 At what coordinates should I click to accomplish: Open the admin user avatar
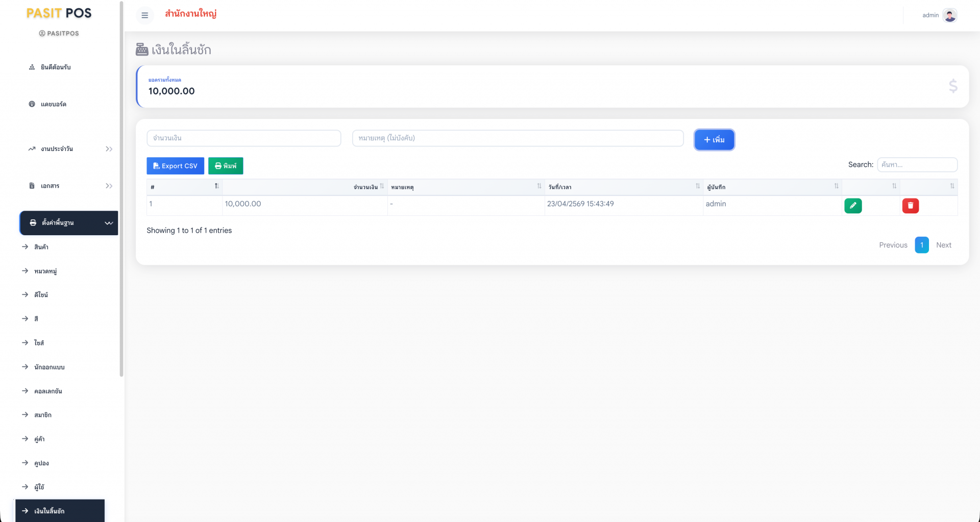click(950, 15)
